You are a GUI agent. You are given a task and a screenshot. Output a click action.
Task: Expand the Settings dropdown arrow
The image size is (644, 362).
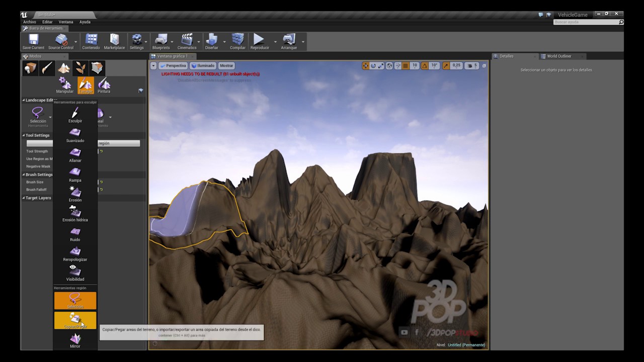click(x=146, y=42)
